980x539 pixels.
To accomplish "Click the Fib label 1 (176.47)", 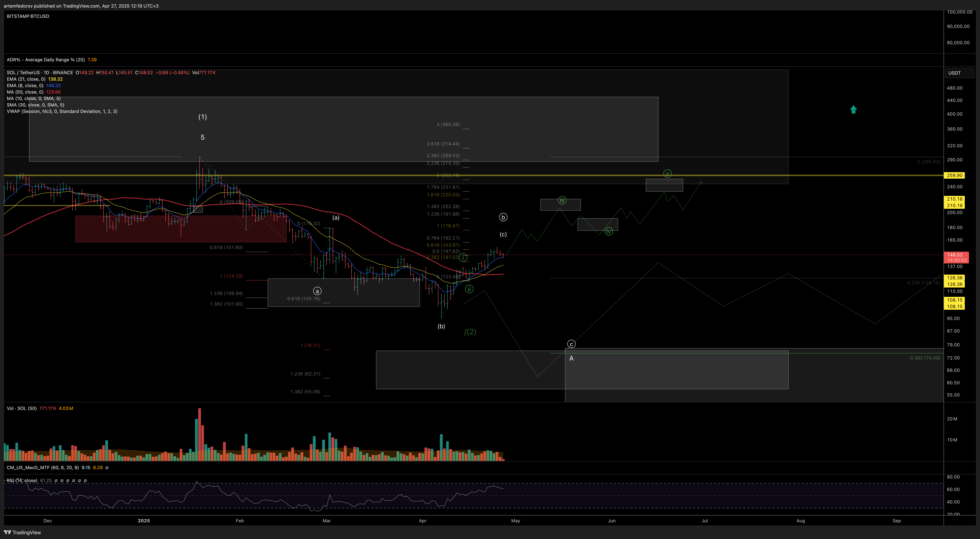I will 448,226.
